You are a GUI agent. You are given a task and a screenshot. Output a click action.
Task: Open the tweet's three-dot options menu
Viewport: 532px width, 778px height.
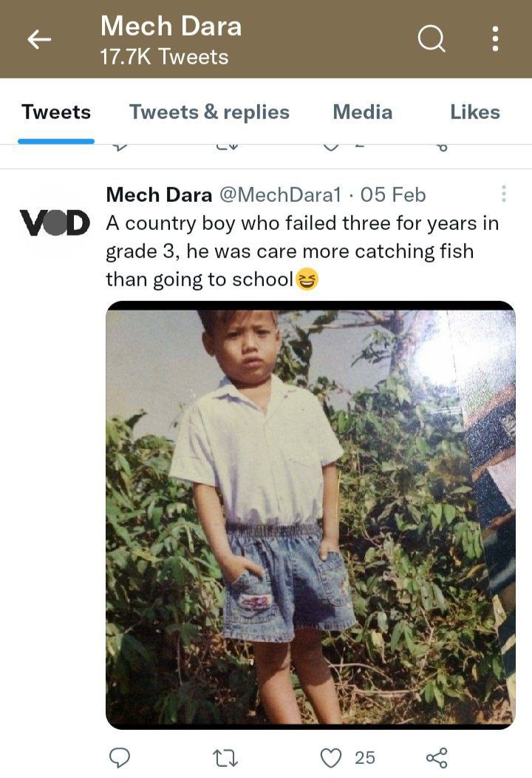coord(504,194)
